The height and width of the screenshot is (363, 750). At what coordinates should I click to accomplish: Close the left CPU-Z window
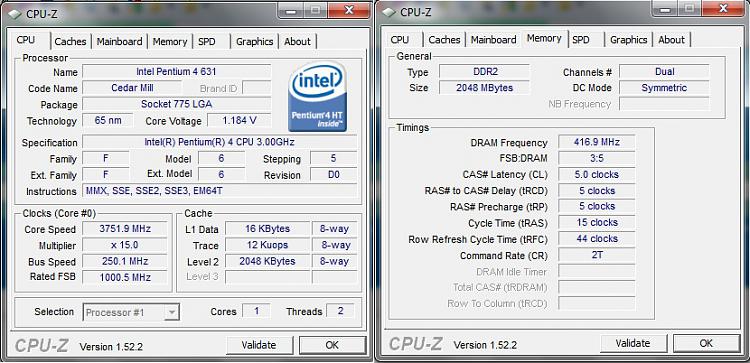point(349,11)
